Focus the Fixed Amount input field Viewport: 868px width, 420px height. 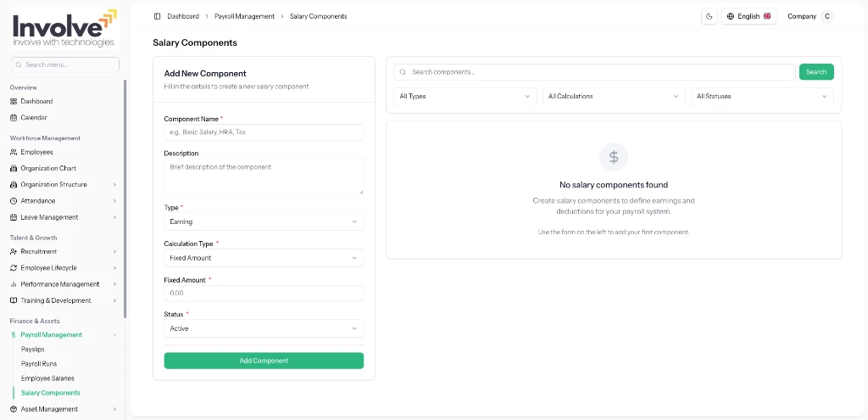coord(264,293)
